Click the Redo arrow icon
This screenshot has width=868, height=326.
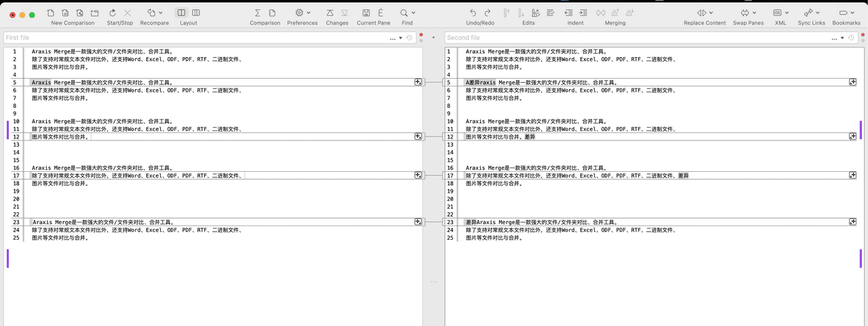(x=488, y=13)
